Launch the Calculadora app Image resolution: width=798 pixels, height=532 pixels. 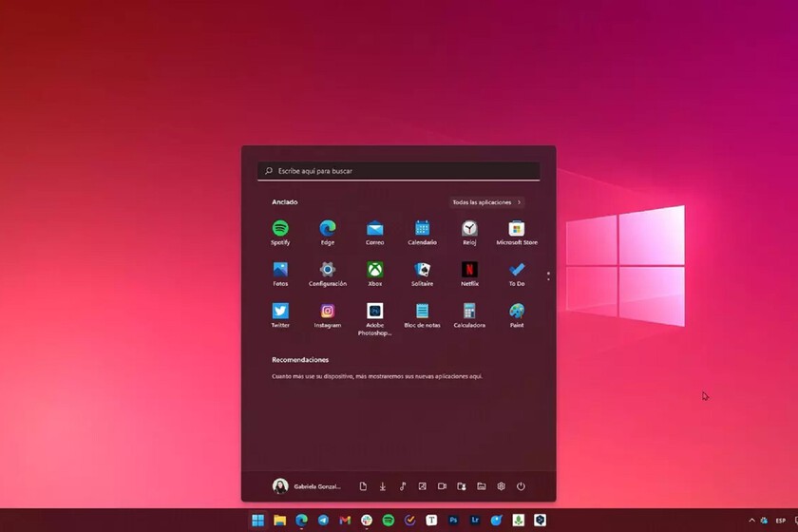[x=469, y=312]
